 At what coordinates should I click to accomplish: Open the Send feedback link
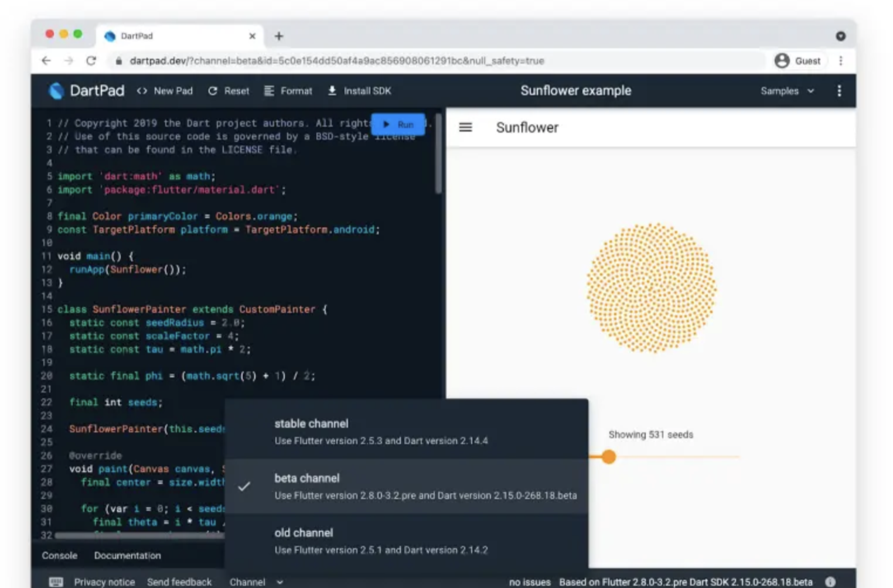(179, 582)
